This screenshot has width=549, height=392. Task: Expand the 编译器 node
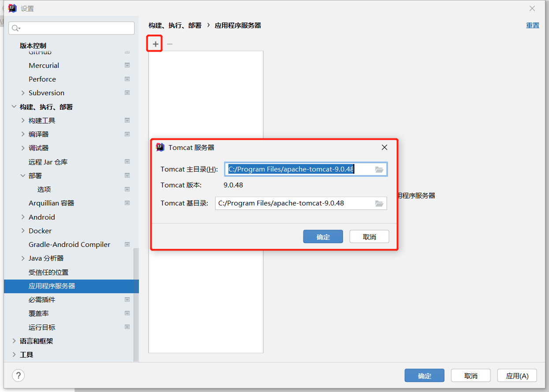point(23,134)
